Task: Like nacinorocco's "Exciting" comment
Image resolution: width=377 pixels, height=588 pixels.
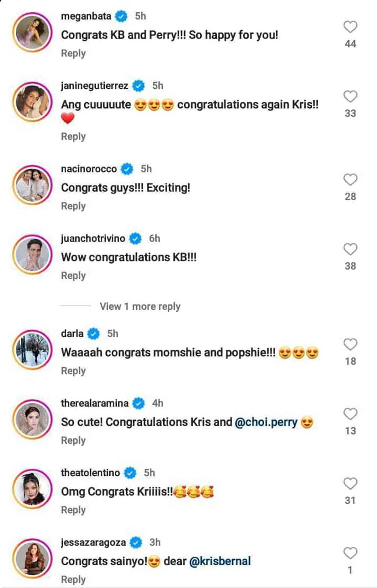Action: (x=350, y=180)
